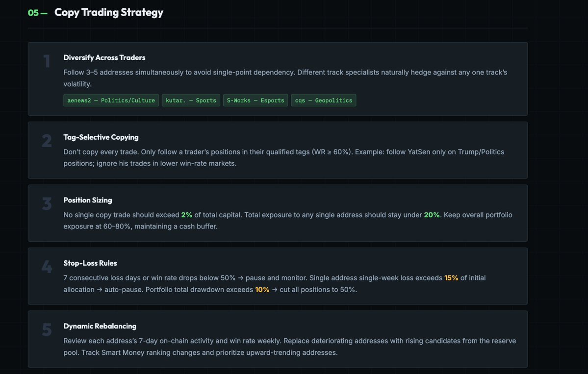Click the 'Stop-Loss Rules' card title
The width and height of the screenshot is (588, 374).
[x=90, y=263]
